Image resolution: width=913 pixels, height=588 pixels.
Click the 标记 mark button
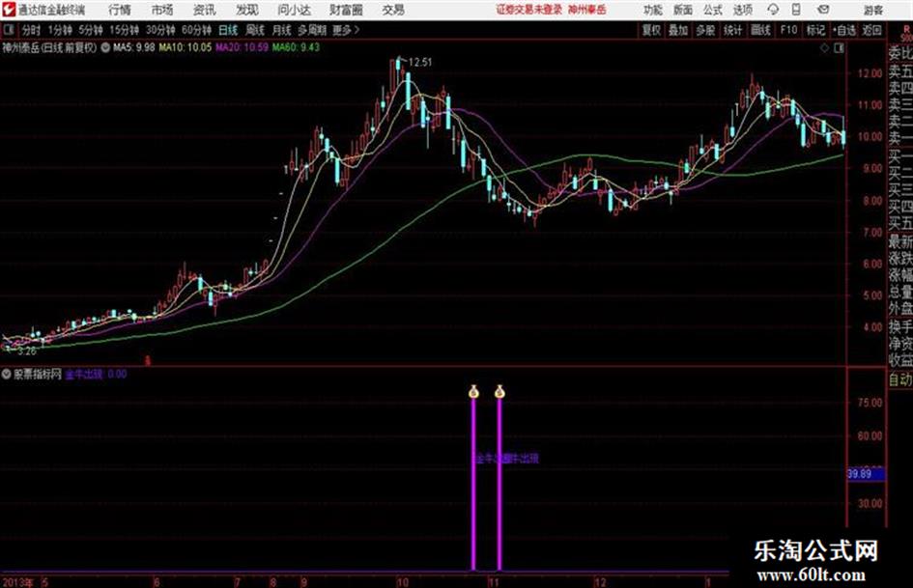(815, 30)
